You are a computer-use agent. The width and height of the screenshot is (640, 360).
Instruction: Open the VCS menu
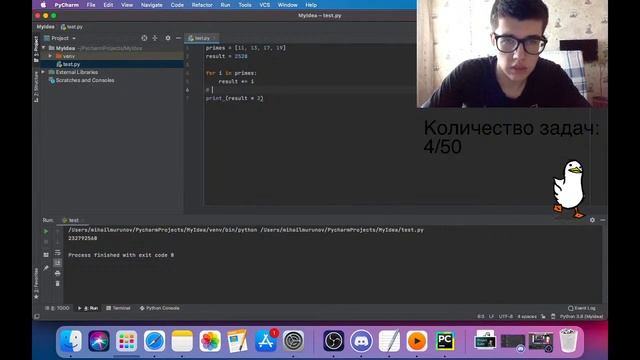(264, 5)
